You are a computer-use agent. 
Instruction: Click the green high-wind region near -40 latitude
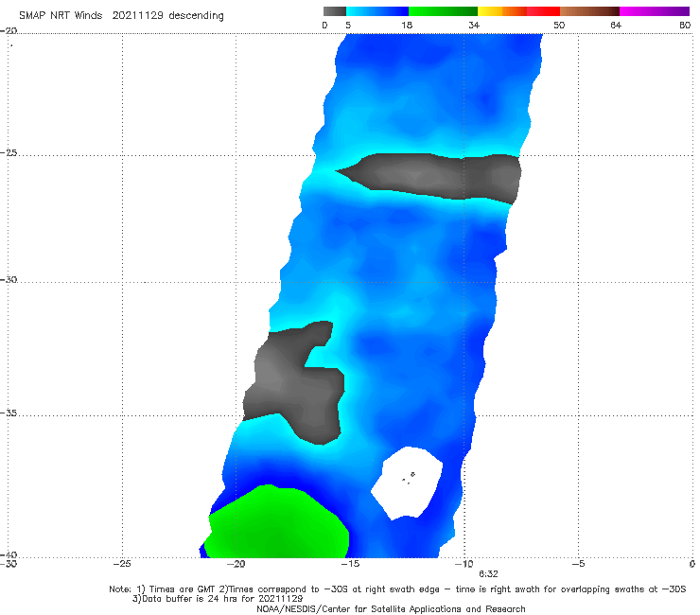point(278,523)
